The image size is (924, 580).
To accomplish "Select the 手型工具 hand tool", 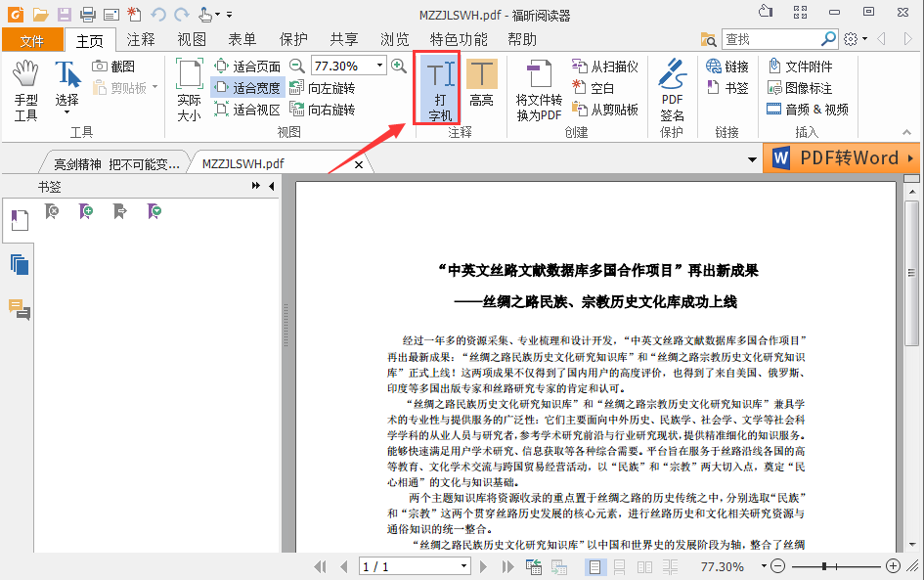I will [x=25, y=86].
